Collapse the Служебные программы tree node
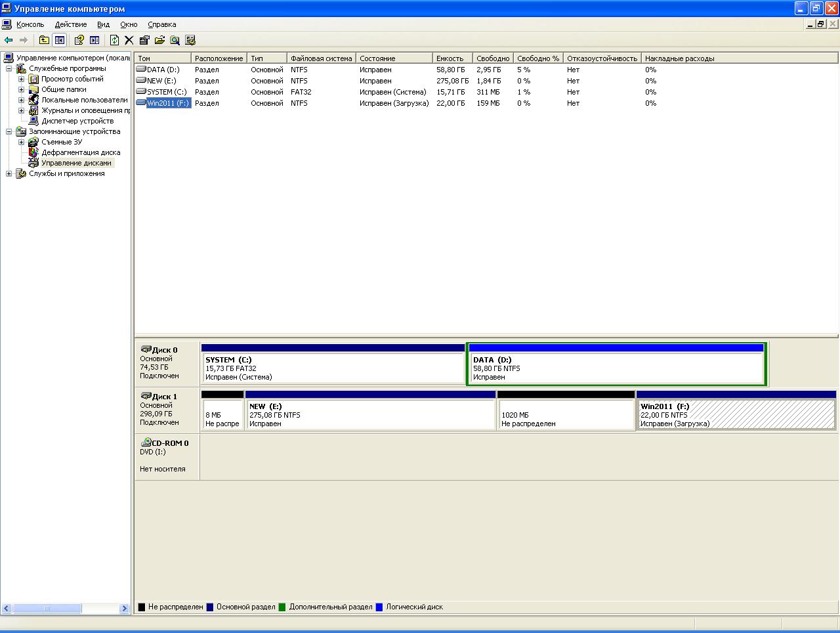The width and height of the screenshot is (840, 633). tap(9, 68)
